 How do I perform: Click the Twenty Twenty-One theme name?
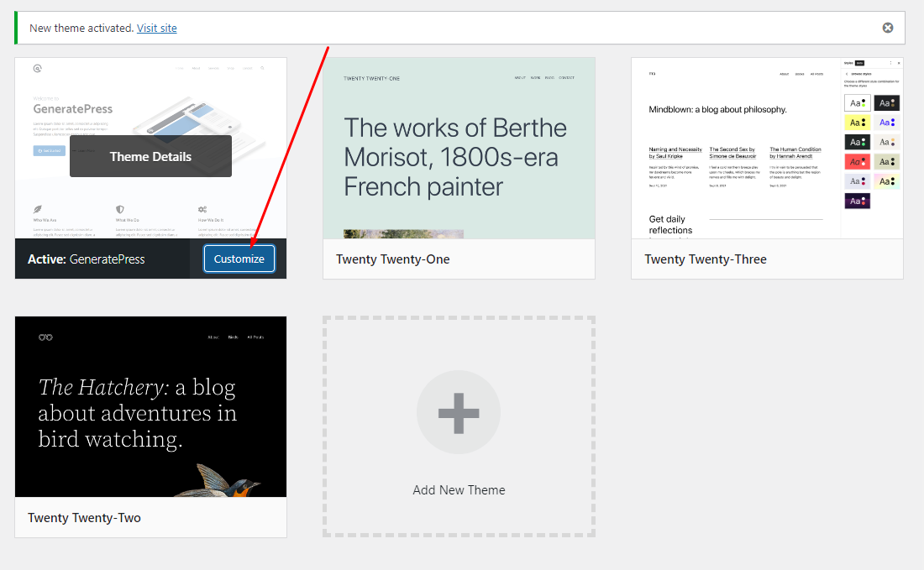tap(393, 259)
